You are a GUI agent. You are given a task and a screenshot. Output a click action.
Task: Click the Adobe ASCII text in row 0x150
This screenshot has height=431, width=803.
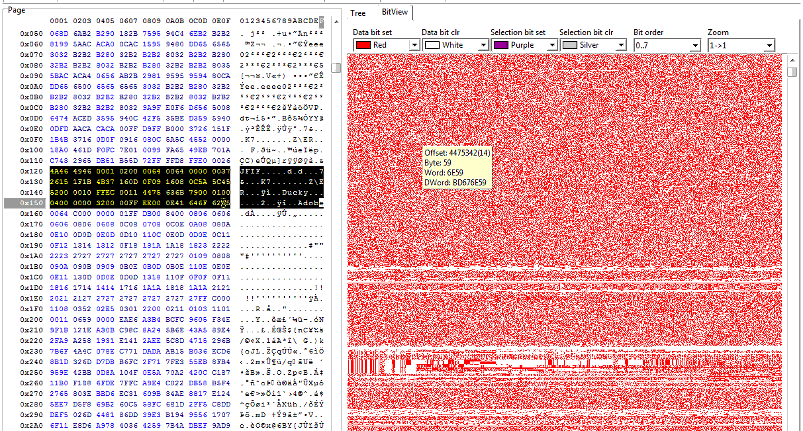tap(310, 203)
